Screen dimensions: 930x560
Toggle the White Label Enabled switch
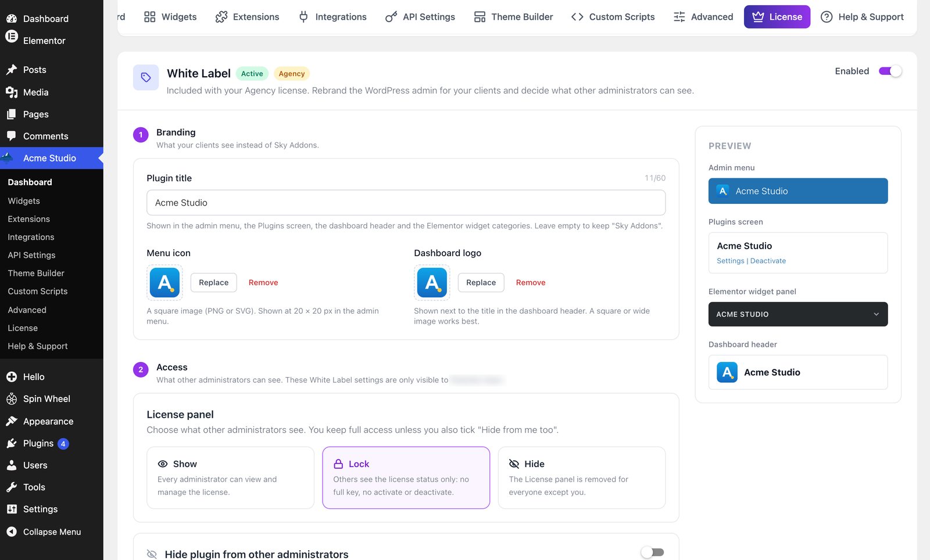(890, 71)
